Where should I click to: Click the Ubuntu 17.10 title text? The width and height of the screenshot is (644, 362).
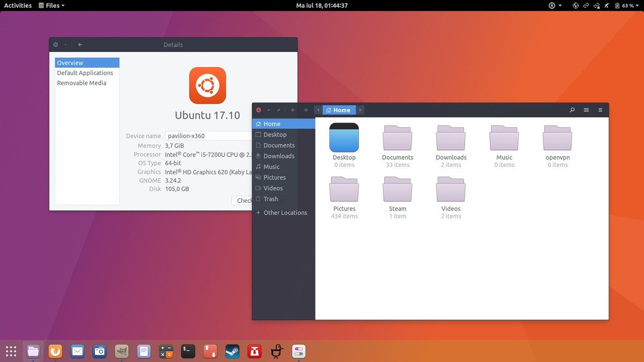tap(207, 115)
